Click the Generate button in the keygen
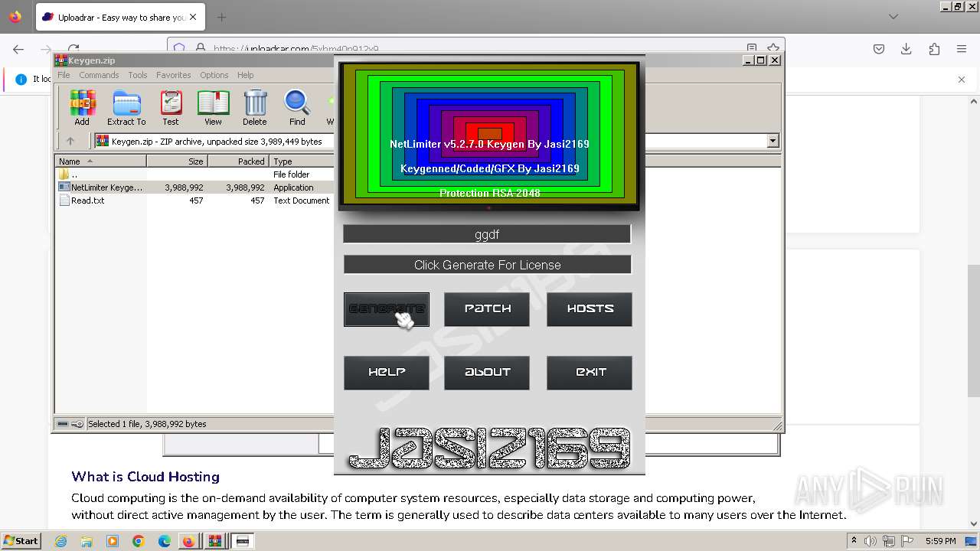980x551 pixels. [x=387, y=309]
